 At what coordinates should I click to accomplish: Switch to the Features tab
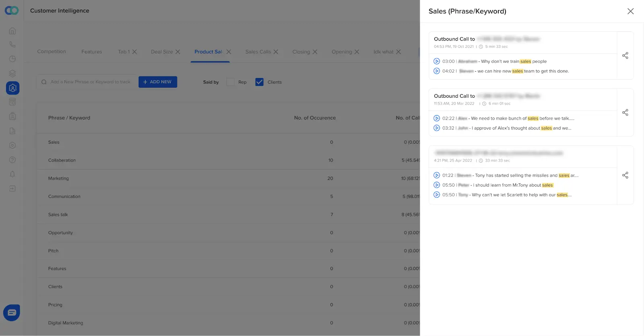92,52
